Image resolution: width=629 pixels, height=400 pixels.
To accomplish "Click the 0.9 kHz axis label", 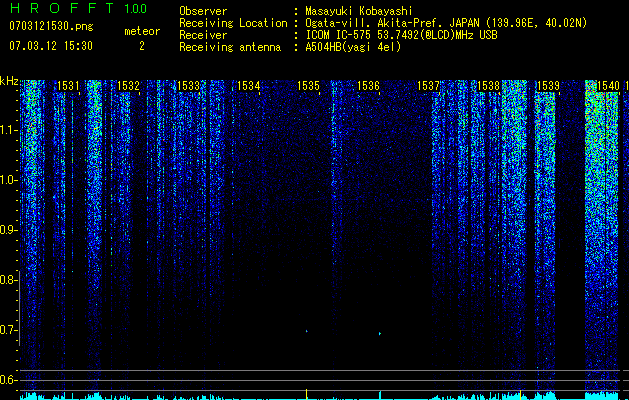I will 8,230.
